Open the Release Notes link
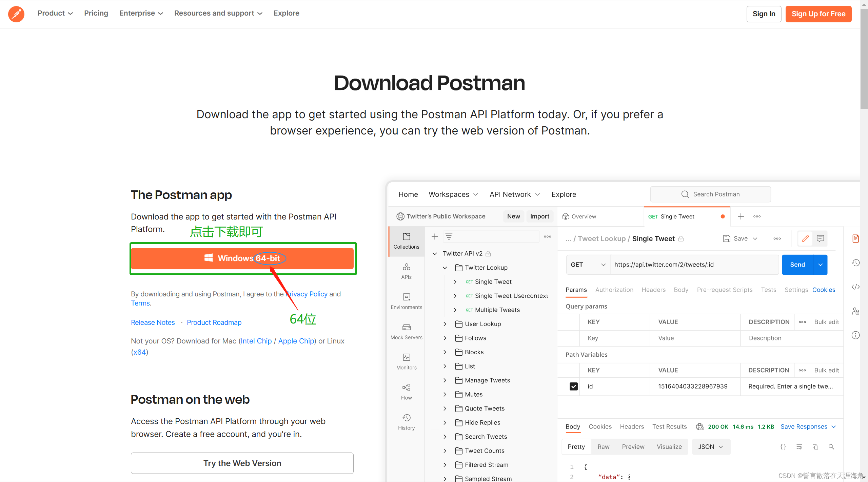This screenshot has height=482, width=868. click(x=153, y=322)
